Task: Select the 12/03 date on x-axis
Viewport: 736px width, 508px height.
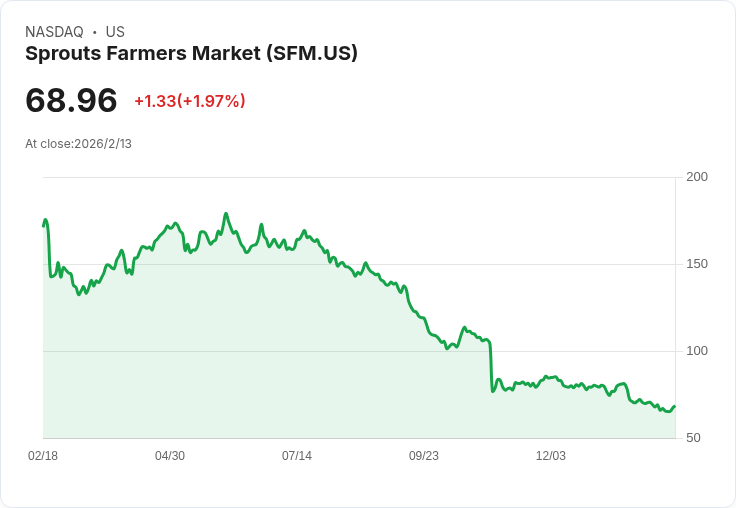Action: pos(551,456)
